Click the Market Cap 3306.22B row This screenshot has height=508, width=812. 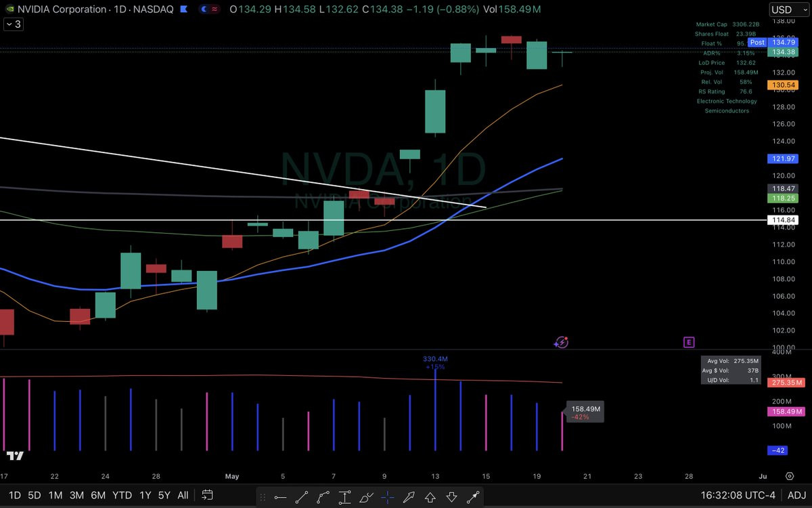tap(727, 24)
